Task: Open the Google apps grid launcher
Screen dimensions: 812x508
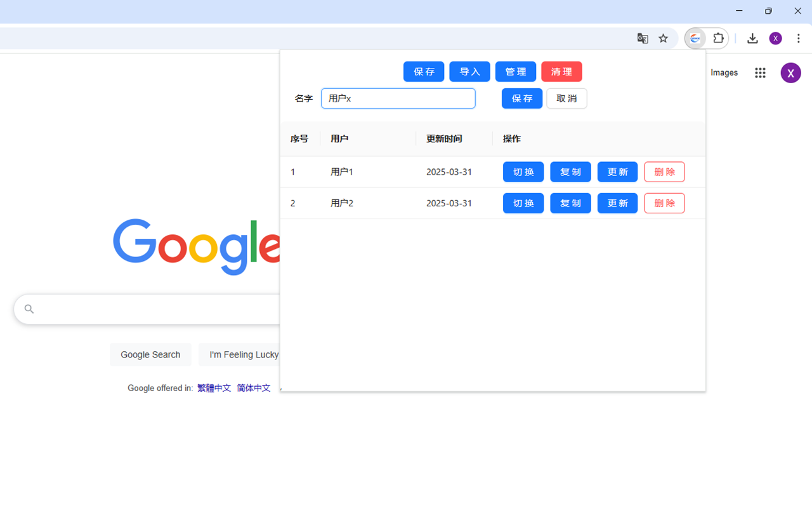Action: 760,72
